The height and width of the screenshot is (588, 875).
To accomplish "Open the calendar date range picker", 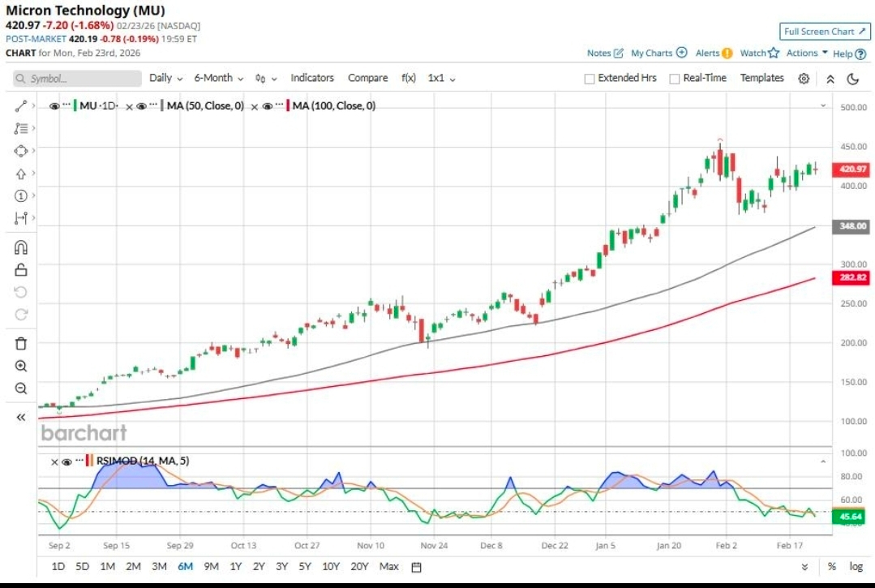I will click(x=416, y=567).
